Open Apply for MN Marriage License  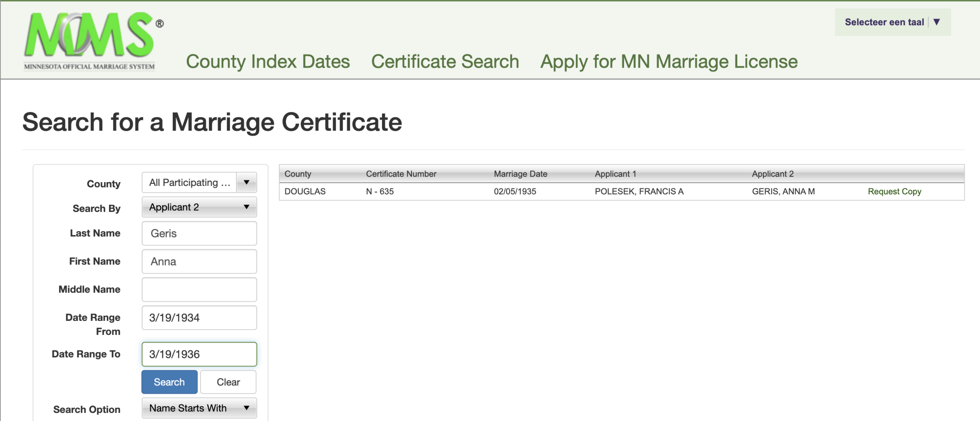(x=669, y=62)
